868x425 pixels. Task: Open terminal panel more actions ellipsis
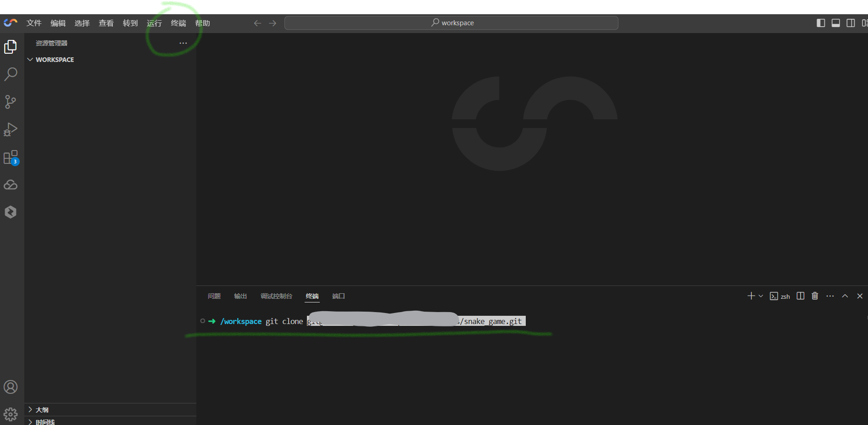[x=830, y=296]
